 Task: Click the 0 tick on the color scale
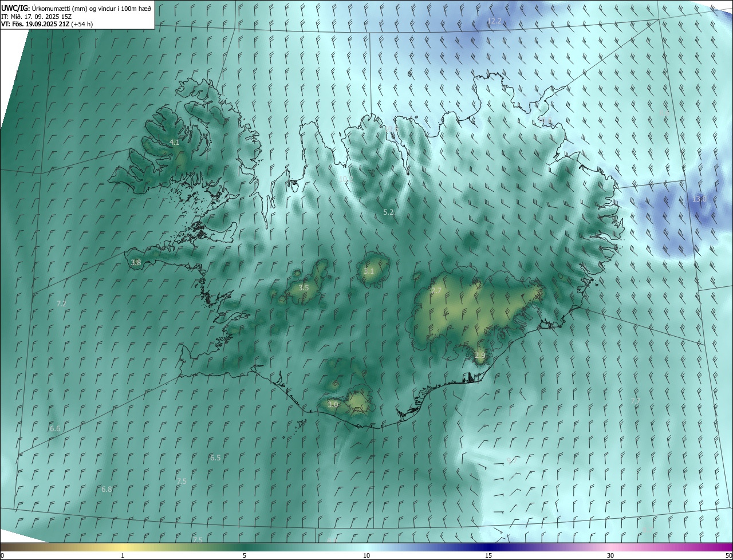[x=2, y=555]
